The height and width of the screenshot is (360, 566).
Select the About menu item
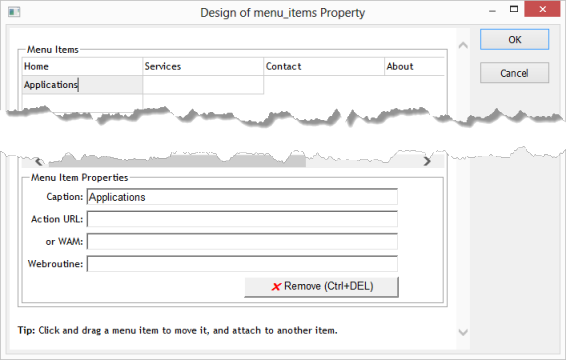(414, 66)
